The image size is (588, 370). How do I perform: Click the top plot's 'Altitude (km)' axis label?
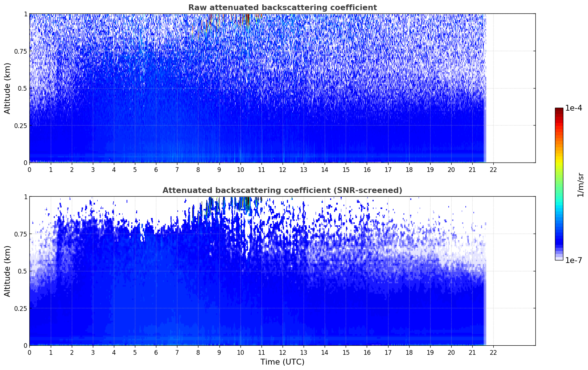coord(8,88)
